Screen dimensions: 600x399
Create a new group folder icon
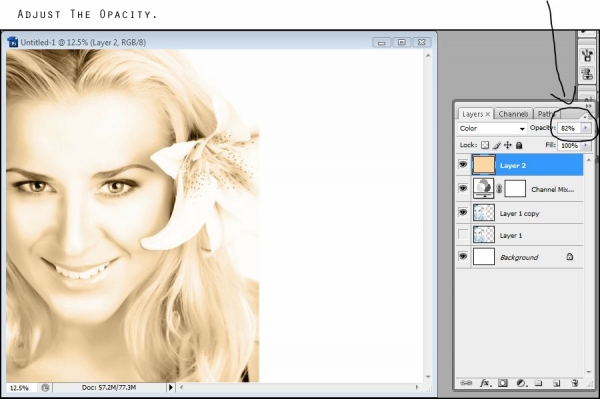click(539, 383)
